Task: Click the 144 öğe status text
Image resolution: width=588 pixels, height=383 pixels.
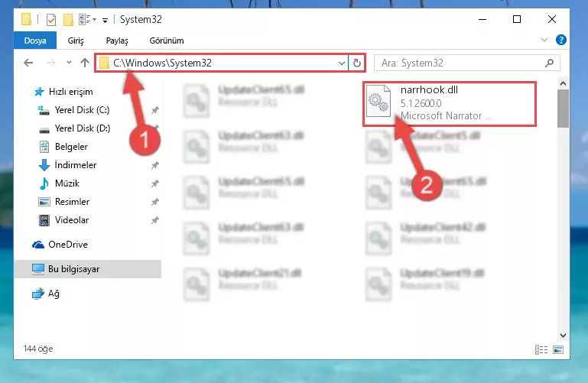Action: pyautogui.click(x=38, y=349)
